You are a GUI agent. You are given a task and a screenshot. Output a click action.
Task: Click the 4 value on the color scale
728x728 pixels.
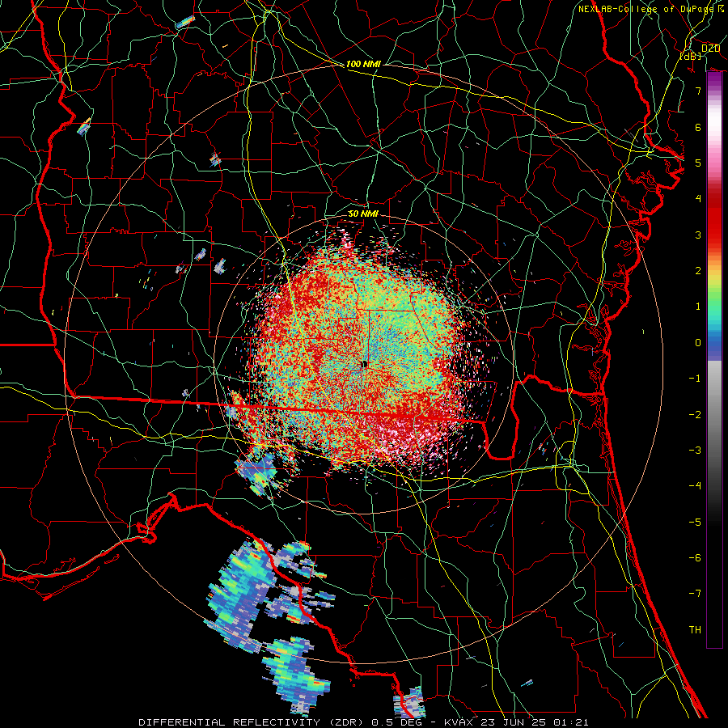[x=698, y=199]
